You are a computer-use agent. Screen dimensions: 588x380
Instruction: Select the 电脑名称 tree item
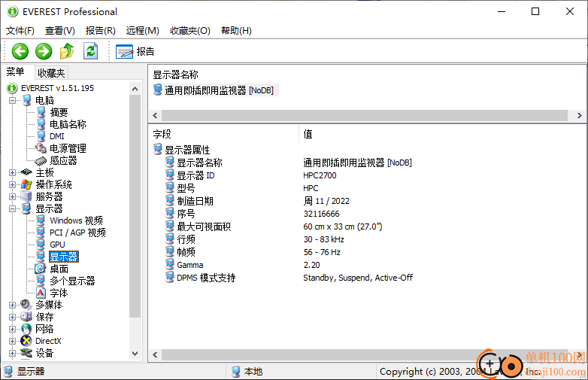pos(68,124)
